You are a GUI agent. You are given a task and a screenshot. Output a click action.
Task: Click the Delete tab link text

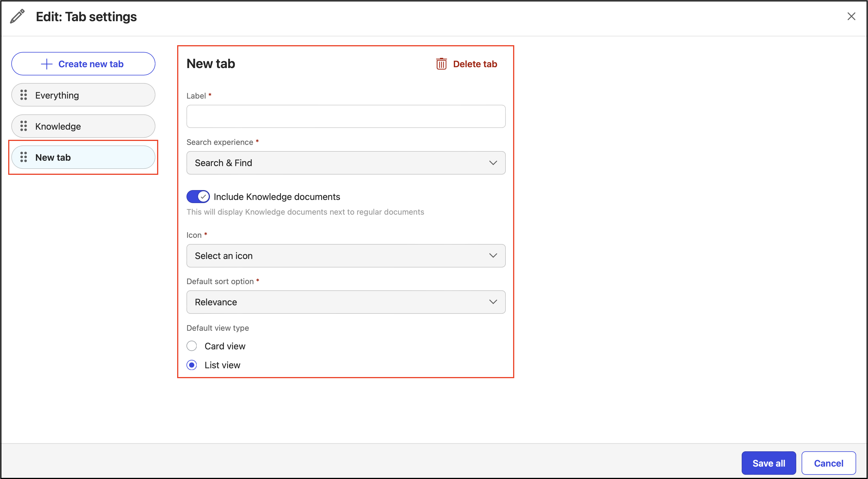(x=475, y=64)
